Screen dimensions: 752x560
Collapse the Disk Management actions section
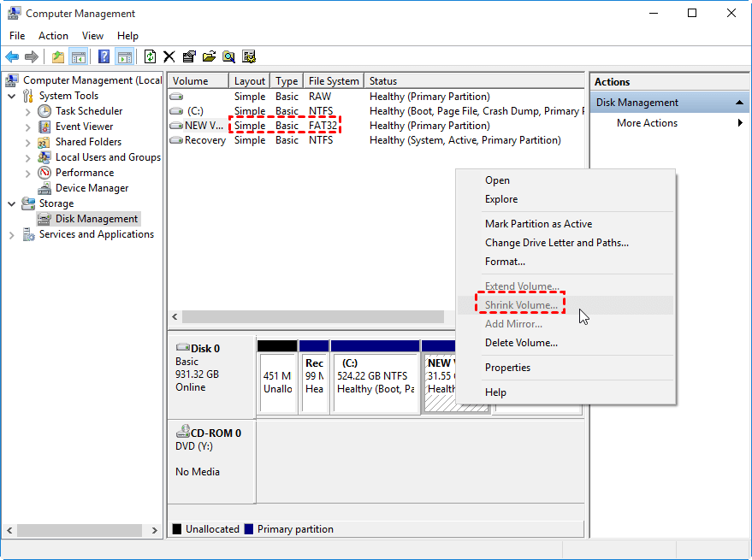pyautogui.click(x=739, y=103)
